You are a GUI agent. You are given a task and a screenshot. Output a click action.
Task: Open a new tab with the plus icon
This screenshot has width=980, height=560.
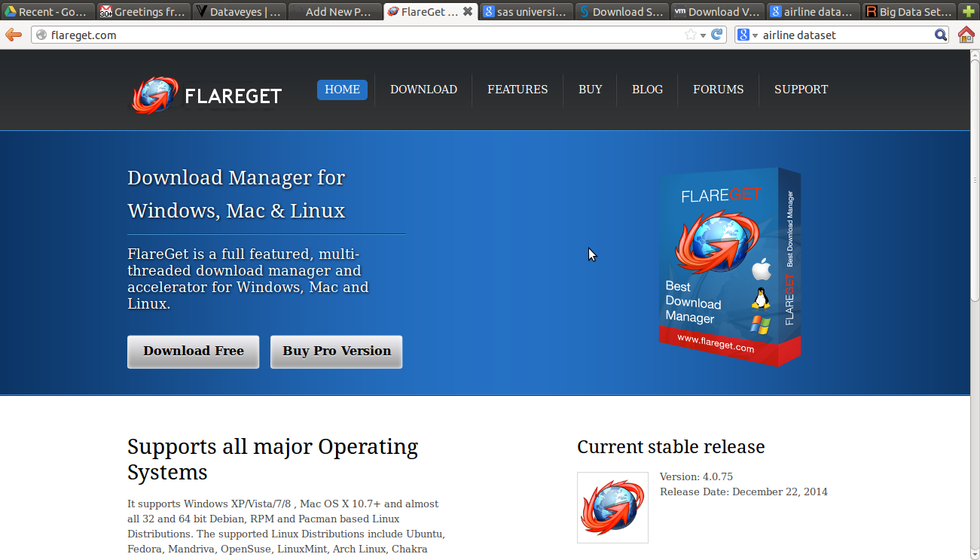pos(969,11)
